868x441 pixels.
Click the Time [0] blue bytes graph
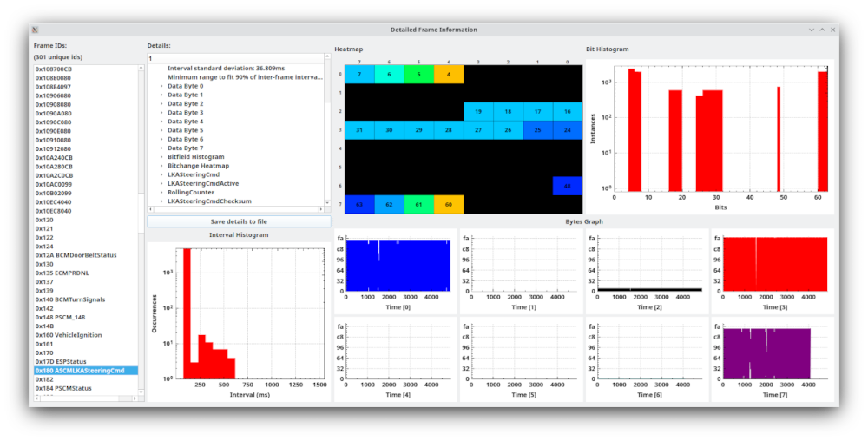(398, 265)
